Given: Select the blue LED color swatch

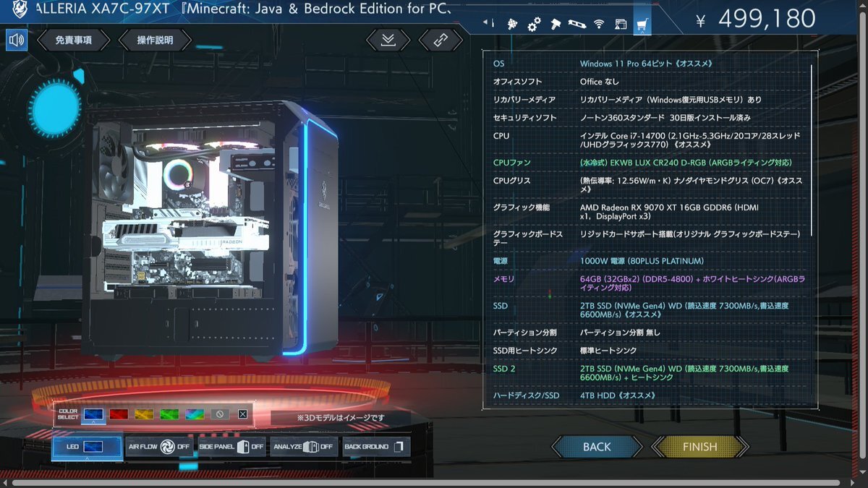Looking at the screenshot, I should click(x=92, y=414).
